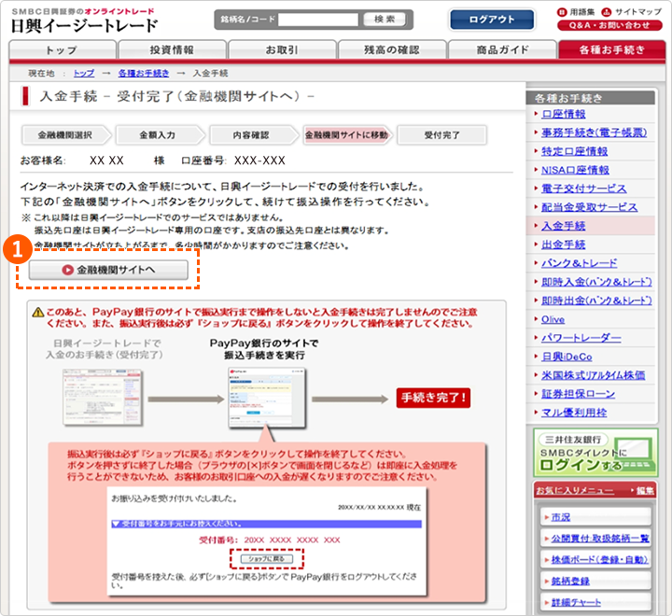Switch to the 投資情報 tab

click(x=173, y=49)
